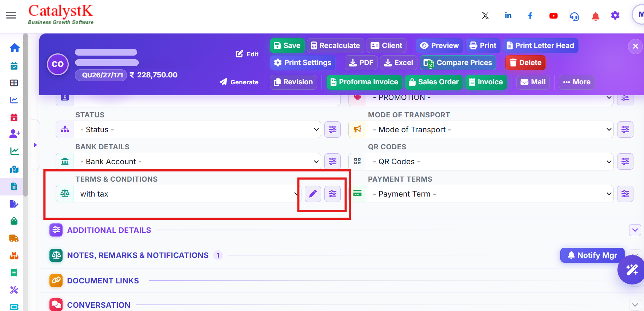This screenshot has width=644, height=311.
Task: Export to Excel
Action: [399, 62]
